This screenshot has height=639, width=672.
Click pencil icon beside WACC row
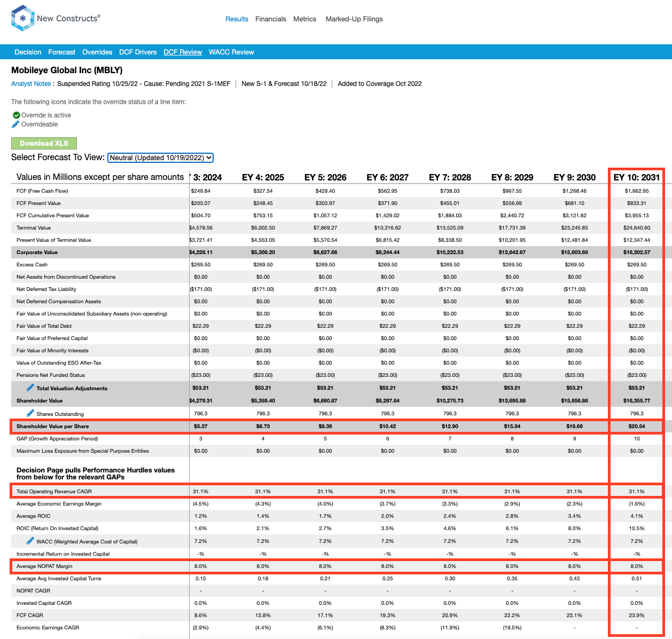(x=30, y=541)
